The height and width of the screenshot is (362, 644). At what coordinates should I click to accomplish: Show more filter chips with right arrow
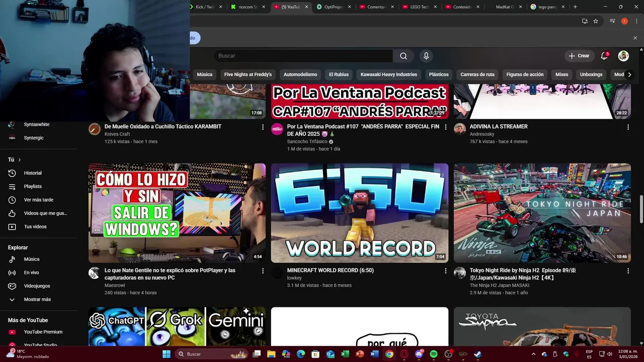pyautogui.click(x=629, y=74)
